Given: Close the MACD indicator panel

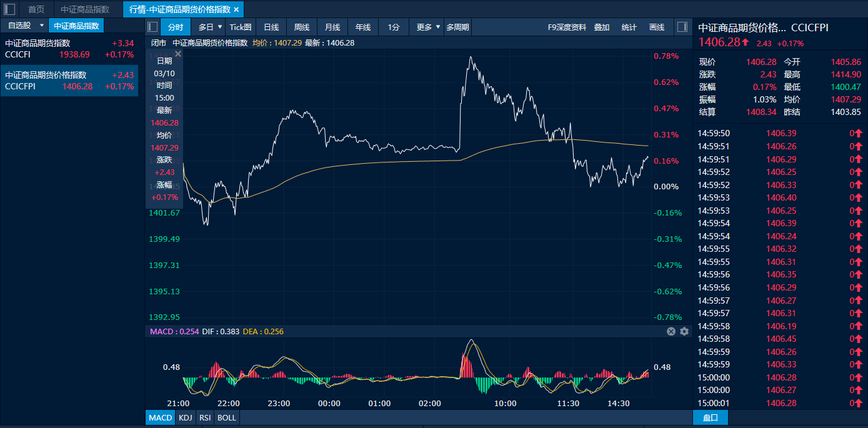Looking at the screenshot, I should pyautogui.click(x=671, y=331).
